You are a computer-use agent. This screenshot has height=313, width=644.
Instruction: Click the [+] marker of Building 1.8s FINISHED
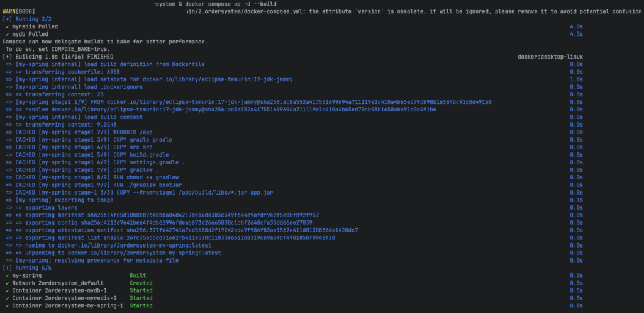[x=8, y=57]
